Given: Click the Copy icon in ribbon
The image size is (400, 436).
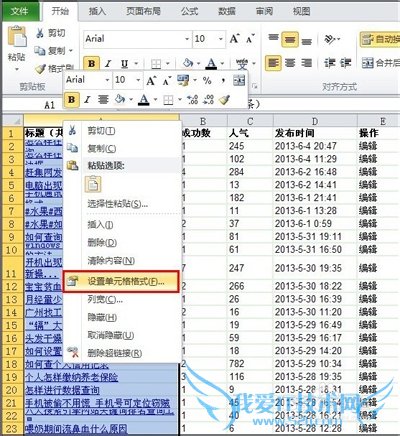Looking at the screenshot, I should pos(40,51).
